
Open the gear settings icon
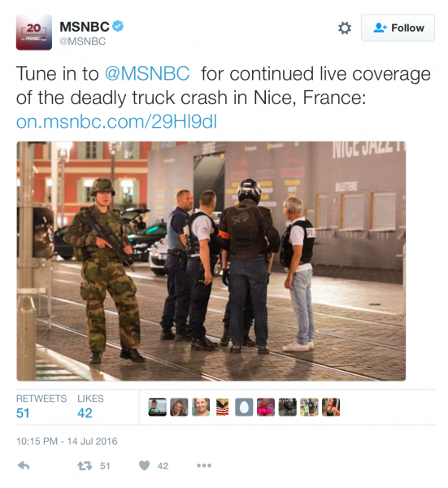coord(345,28)
